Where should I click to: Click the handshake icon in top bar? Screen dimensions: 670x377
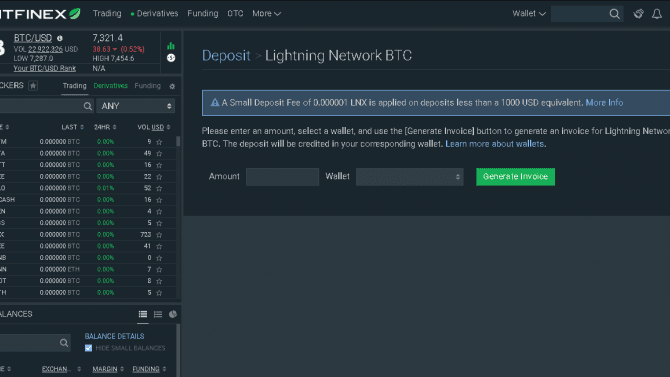pos(638,14)
